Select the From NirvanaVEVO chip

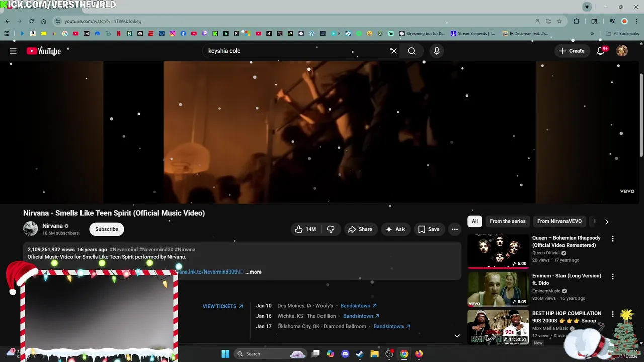(559, 221)
